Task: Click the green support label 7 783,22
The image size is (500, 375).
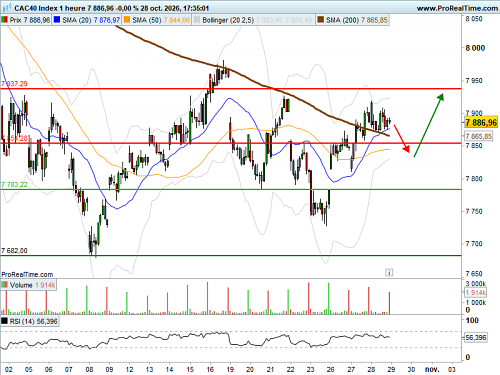Action: pyautogui.click(x=14, y=184)
